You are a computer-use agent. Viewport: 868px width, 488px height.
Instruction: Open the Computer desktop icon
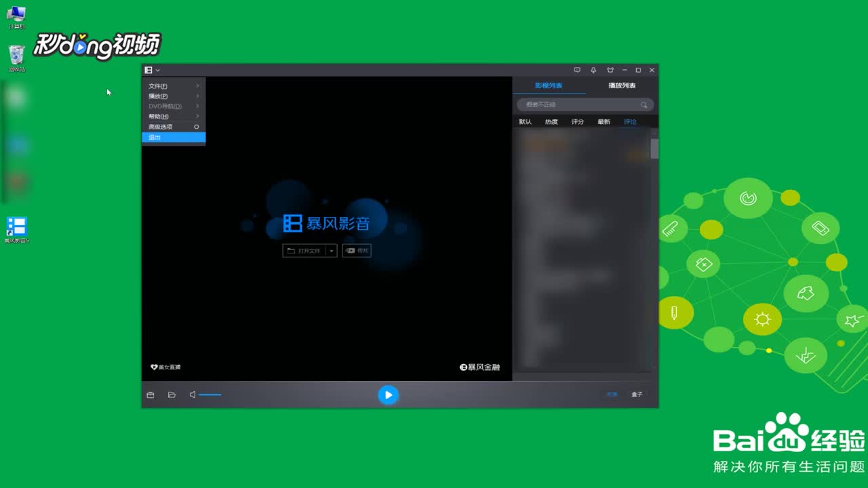[x=16, y=18]
